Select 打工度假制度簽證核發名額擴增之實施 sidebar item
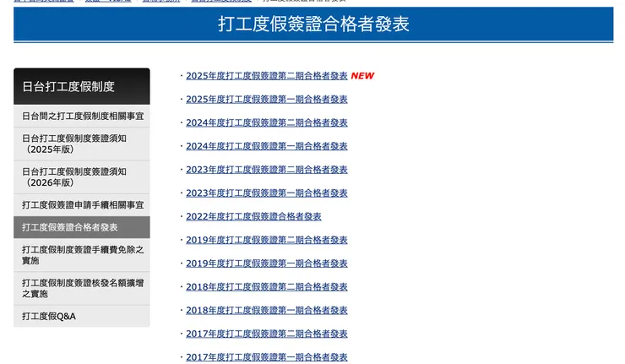Image resolution: width=625 pixels, height=364 pixels. click(82, 288)
